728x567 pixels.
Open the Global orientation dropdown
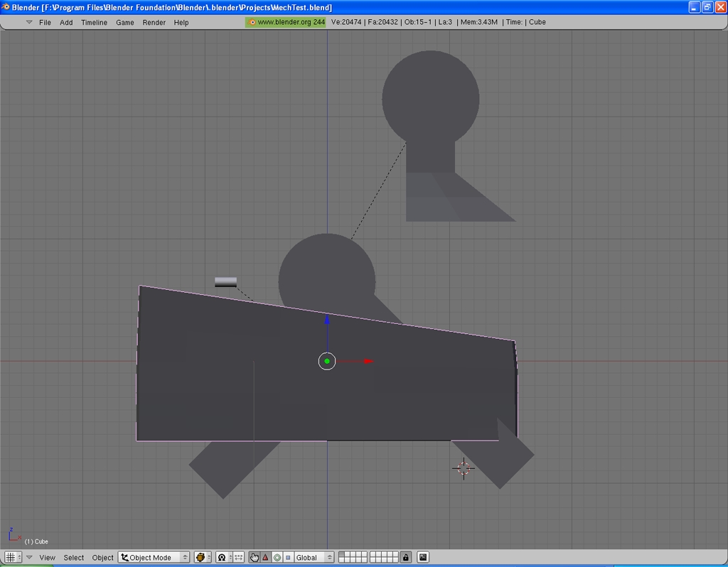314,557
